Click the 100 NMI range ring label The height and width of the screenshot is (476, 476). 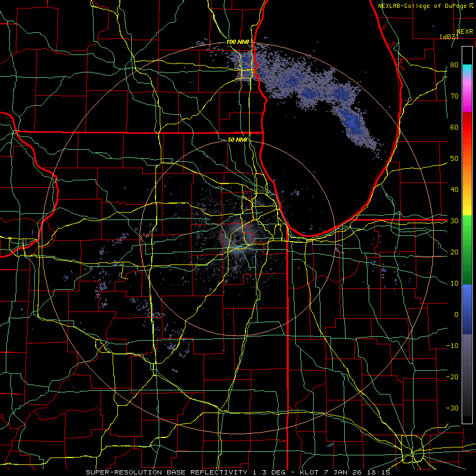(237, 42)
